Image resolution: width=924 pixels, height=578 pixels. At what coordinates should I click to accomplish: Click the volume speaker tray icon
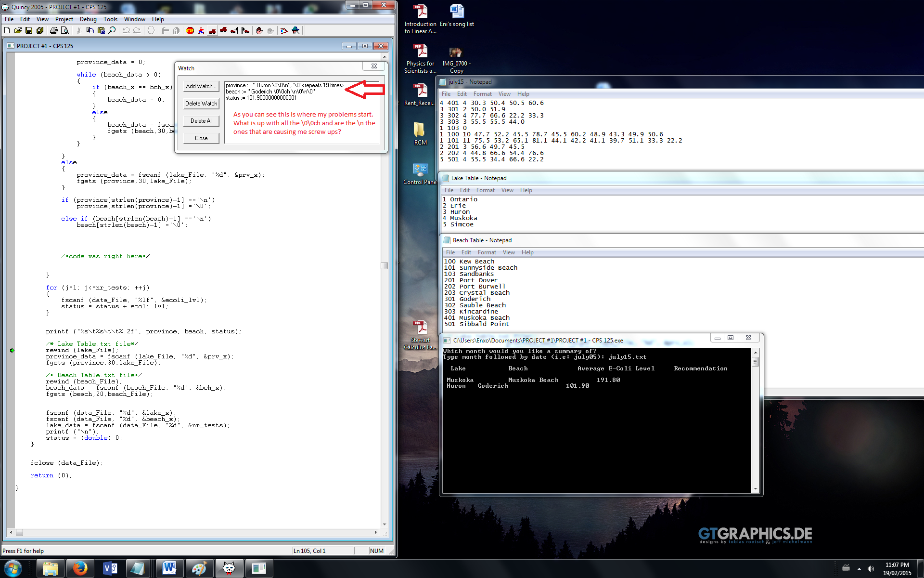coord(871,569)
